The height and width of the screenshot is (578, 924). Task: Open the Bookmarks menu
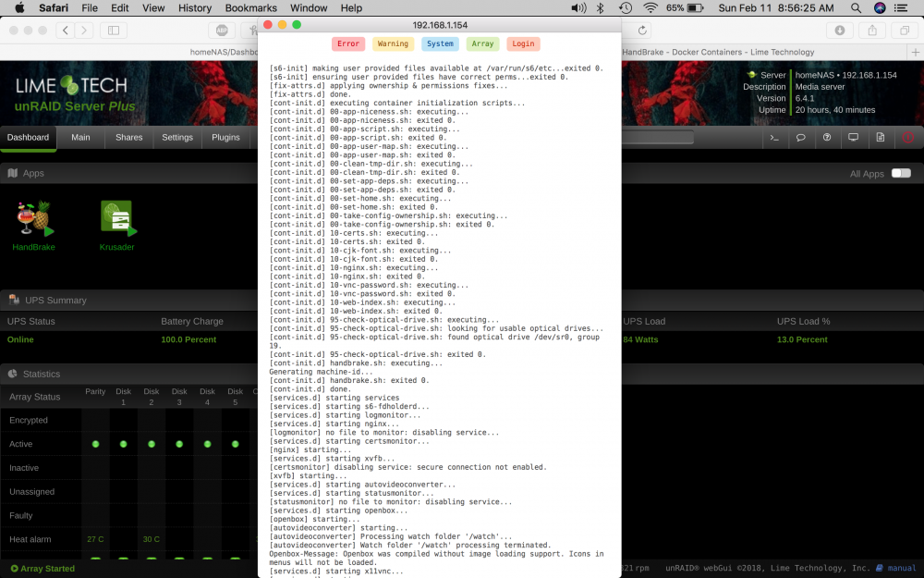click(251, 7)
